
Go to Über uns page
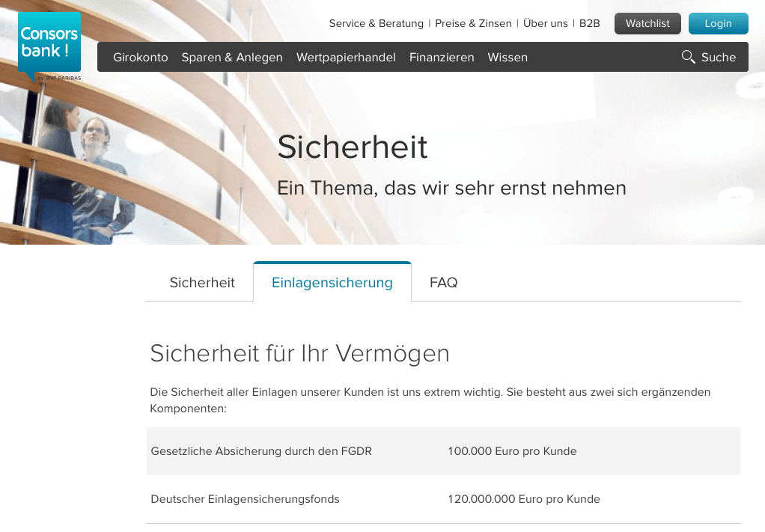click(x=546, y=23)
